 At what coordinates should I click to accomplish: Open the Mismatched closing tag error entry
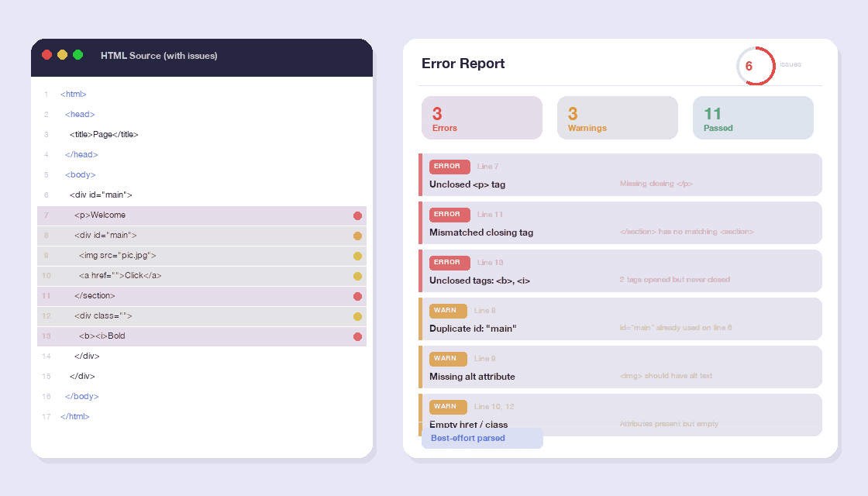[620, 223]
